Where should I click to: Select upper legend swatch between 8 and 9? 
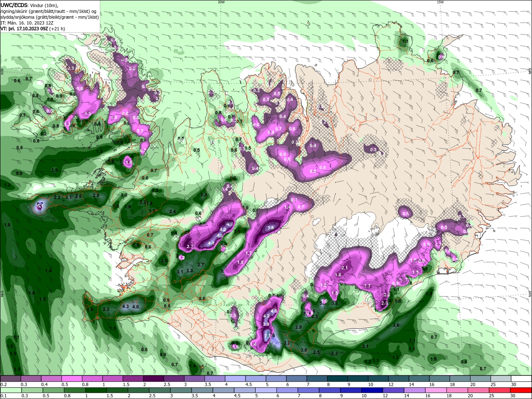tap(337, 379)
